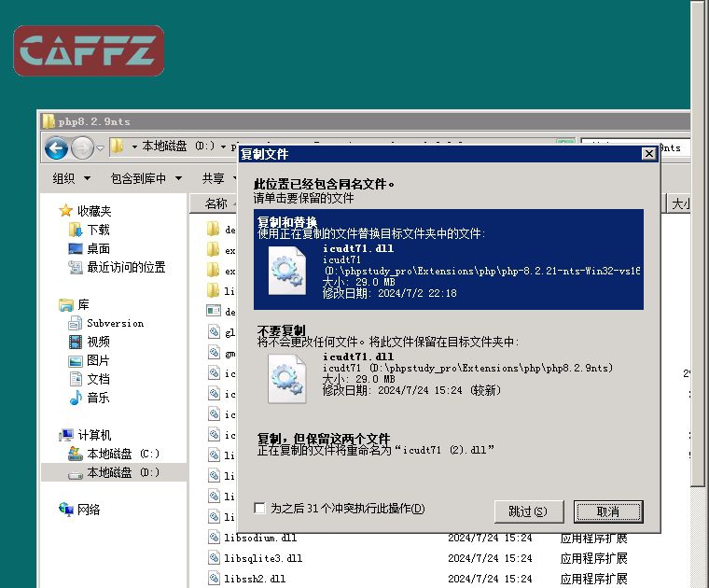This screenshot has height=588, width=709.
Task: Open the Subversion library
Action: pos(115,323)
